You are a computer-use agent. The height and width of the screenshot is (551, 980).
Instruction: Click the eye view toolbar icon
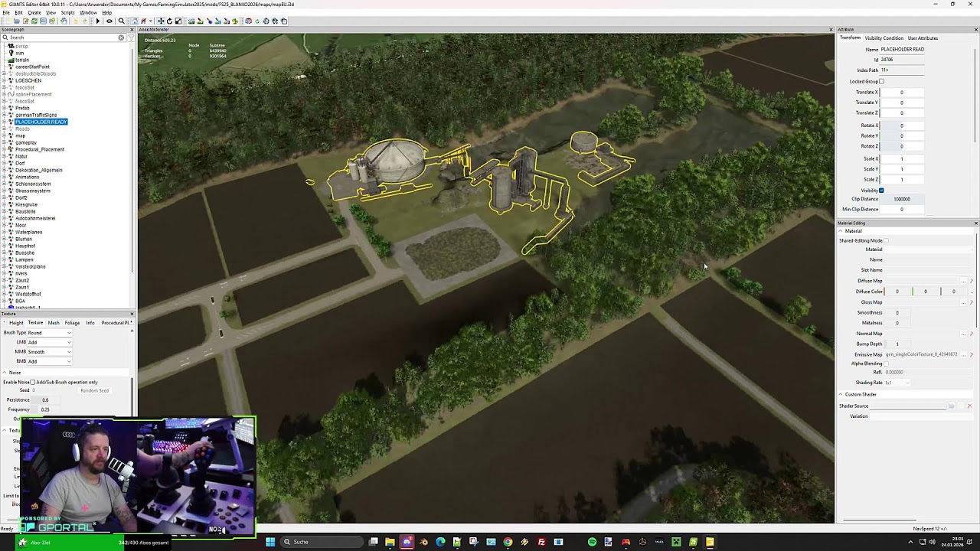109,21
